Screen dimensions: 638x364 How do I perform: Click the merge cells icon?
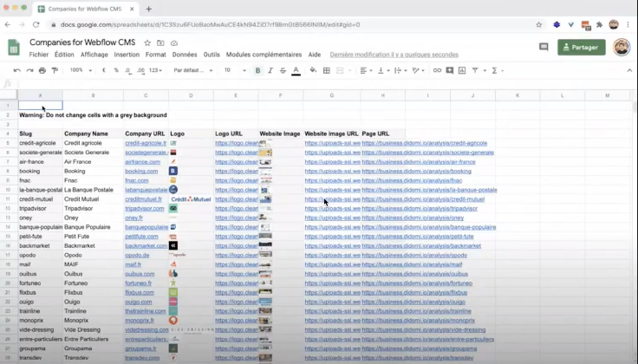340,70
